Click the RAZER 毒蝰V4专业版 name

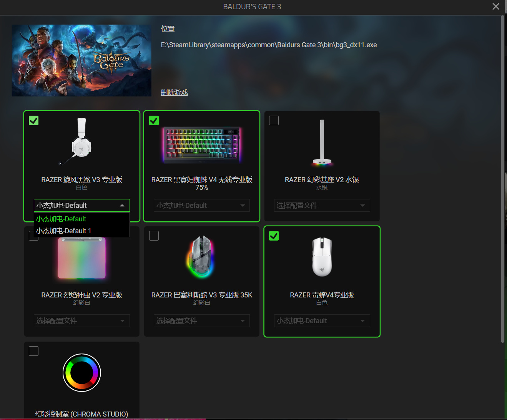click(322, 295)
